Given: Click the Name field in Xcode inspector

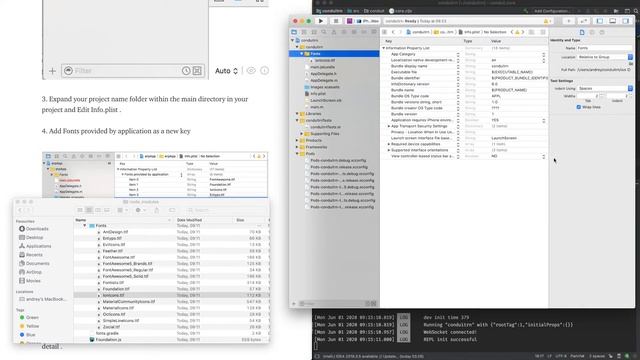Looking at the screenshot, I should [605, 48].
